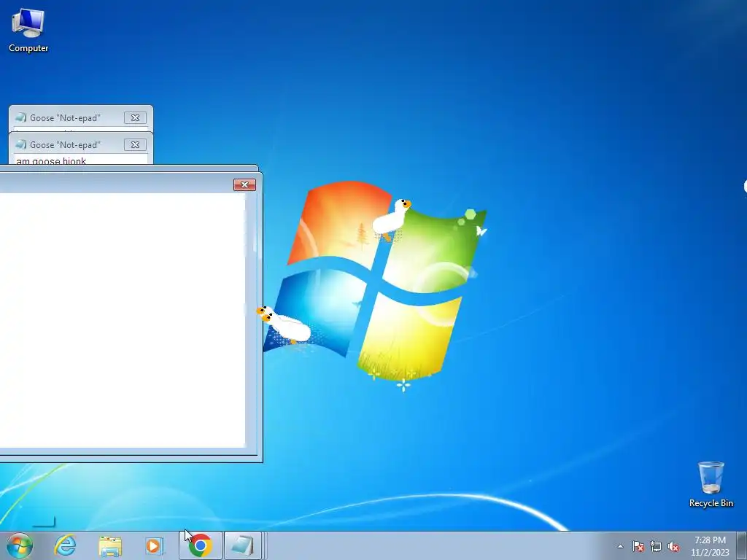Show hidden tray icons arrow
The height and width of the screenshot is (560, 747).
point(620,546)
